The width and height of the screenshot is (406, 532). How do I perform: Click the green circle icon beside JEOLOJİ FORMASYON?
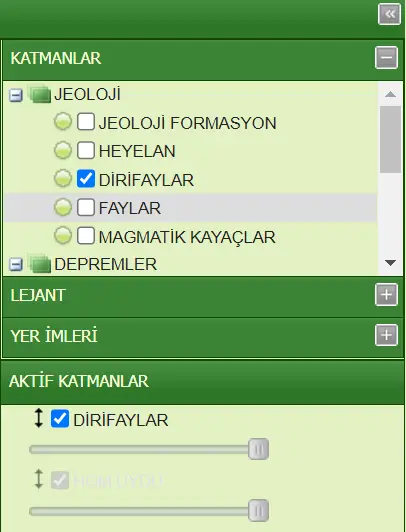click(x=63, y=121)
